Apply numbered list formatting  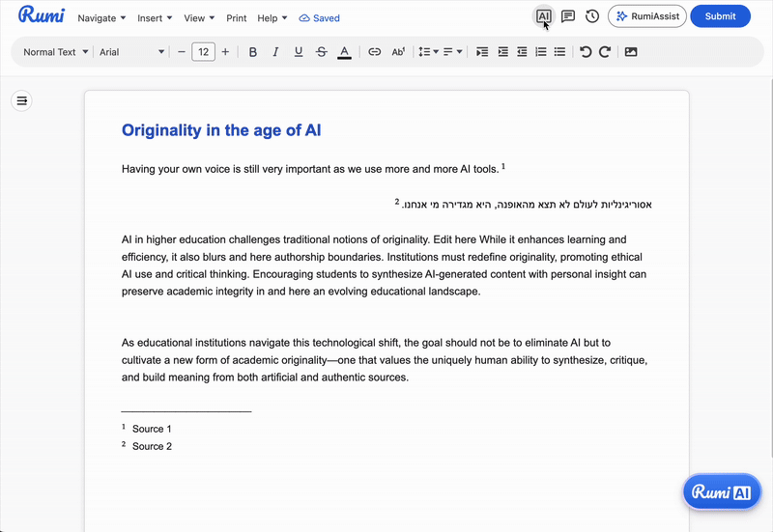541,52
